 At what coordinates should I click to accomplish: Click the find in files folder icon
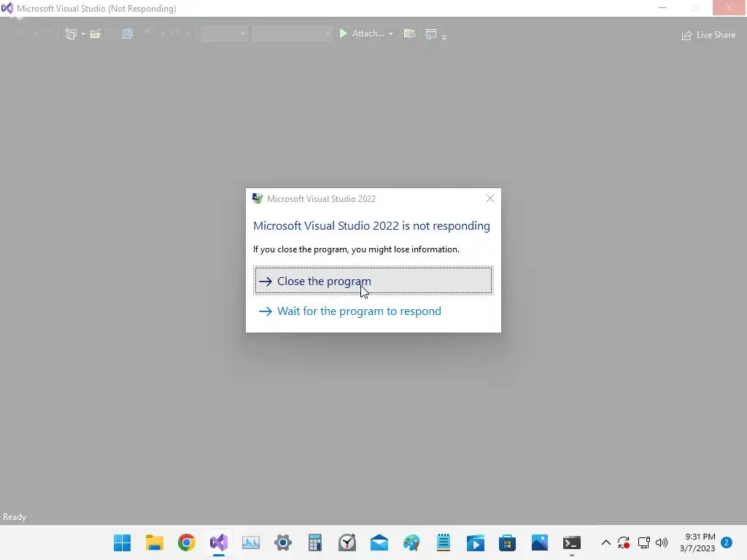pyautogui.click(x=409, y=34)
